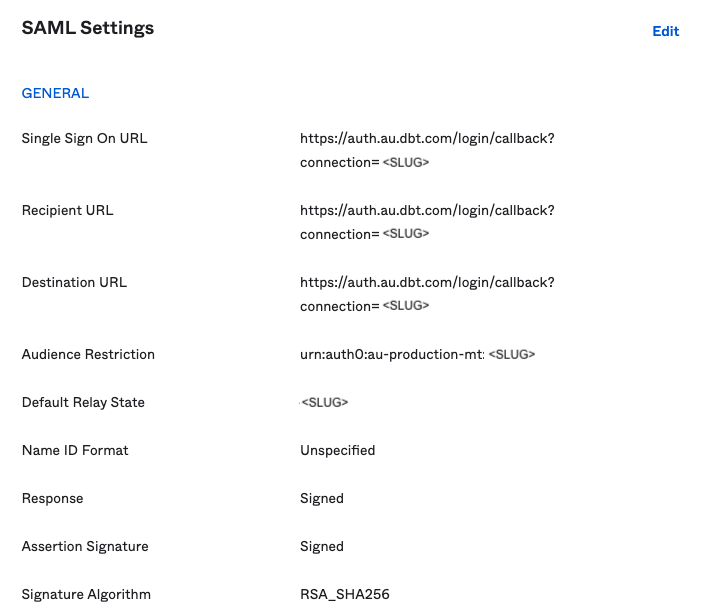Click the SAML Settings title
This screenshot has width=711, height=607.
pos(88,28)
